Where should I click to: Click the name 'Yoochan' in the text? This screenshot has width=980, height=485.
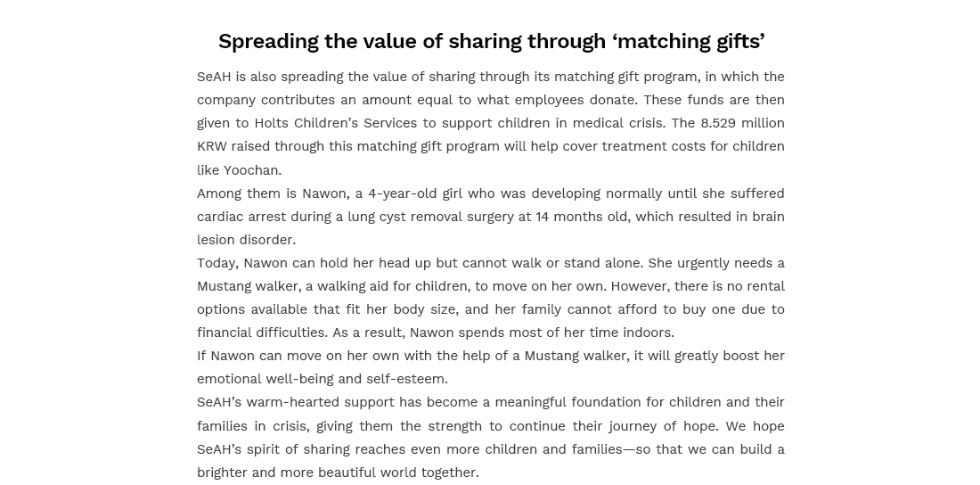(251, 170)
